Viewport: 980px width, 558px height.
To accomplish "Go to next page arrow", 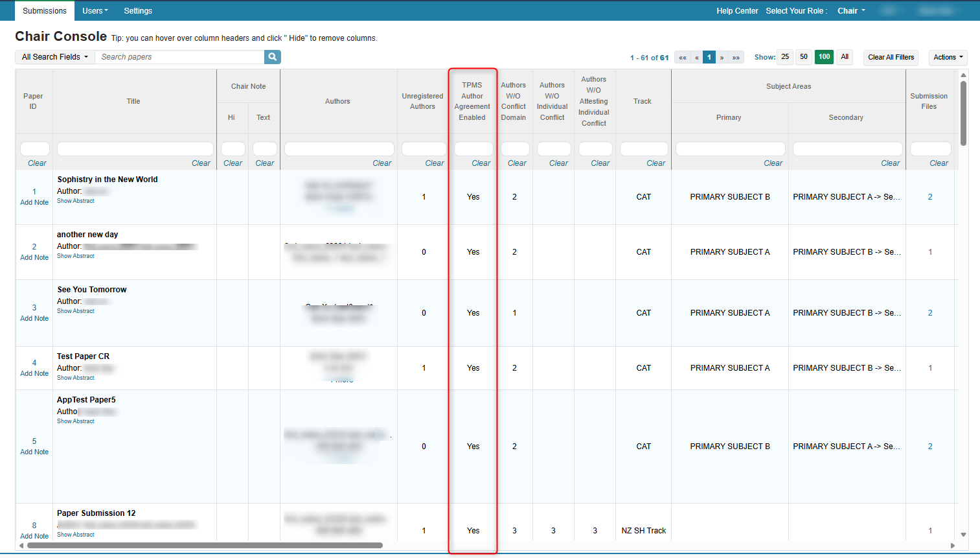I will (722, 58).
